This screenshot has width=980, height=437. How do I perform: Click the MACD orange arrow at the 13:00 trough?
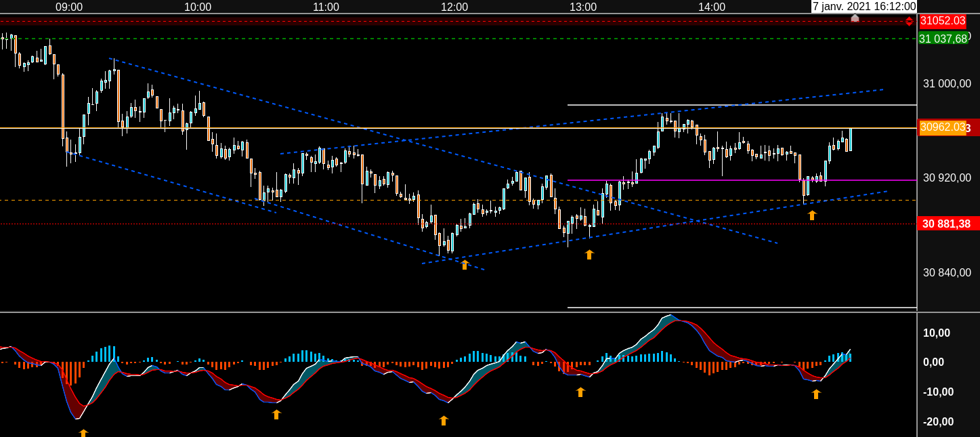[x=580, y=392]
